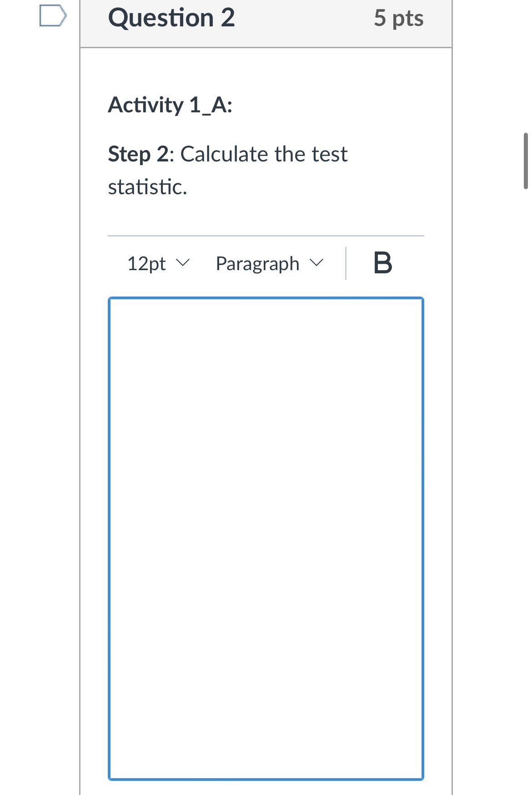Expand the Paragraph style selector
Image resolution: width=532 pixels, height=795 pixels.
point(268,263)
